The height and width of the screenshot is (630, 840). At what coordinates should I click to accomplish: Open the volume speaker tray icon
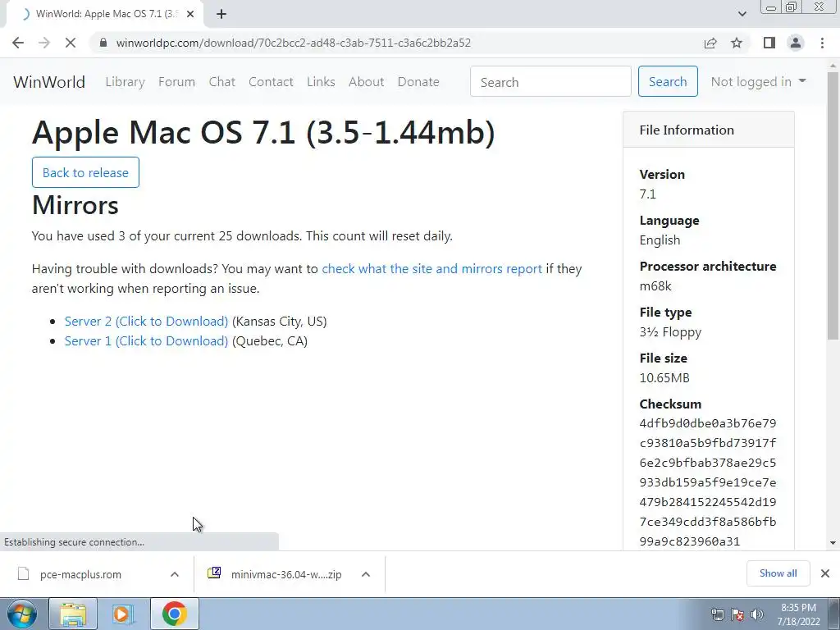tap(757, 614)
